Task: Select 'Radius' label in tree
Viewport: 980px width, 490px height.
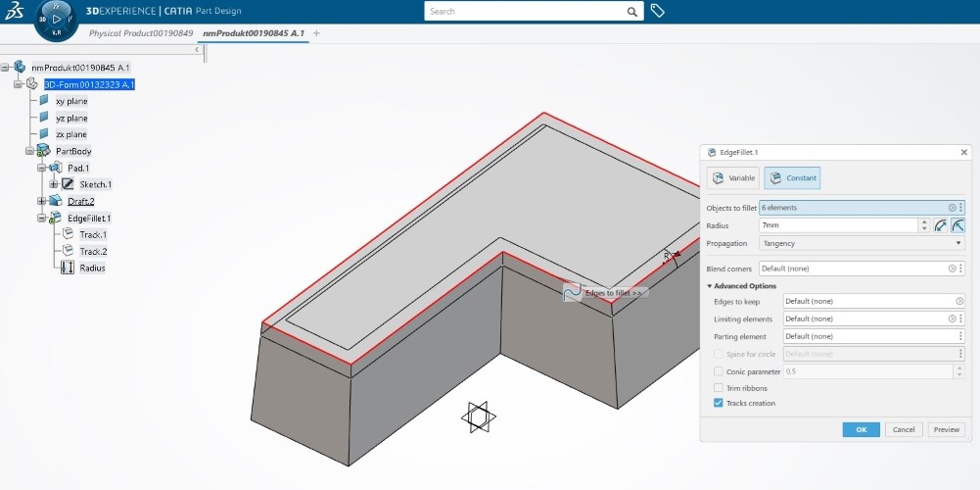Action: (92, 268)
